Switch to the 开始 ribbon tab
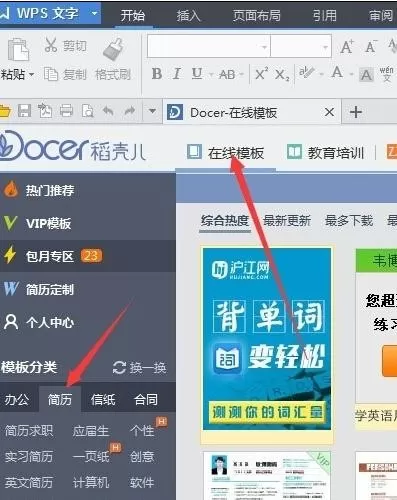This screenshot has width=397, height=500. (x=132, y=15)
